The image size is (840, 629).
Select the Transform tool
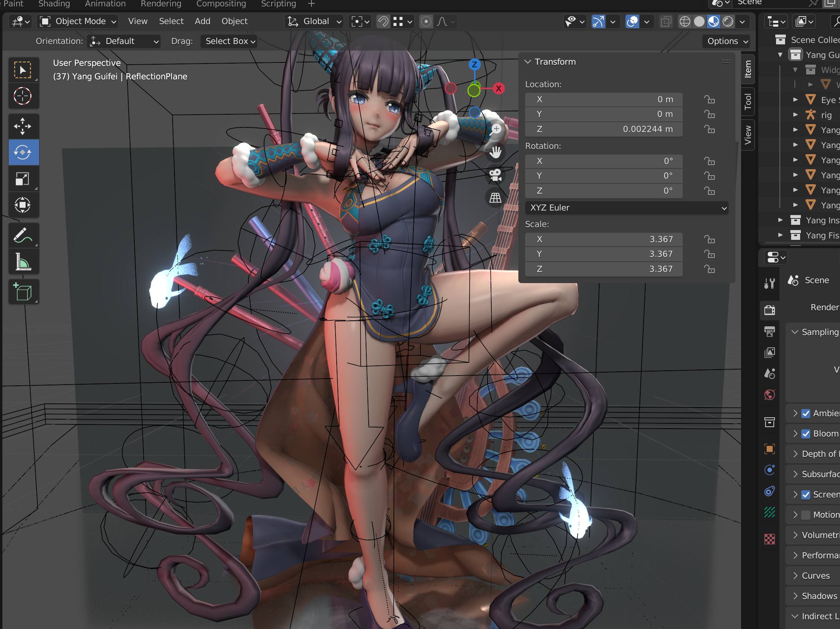pyautogui.click(x=23, y=205)
